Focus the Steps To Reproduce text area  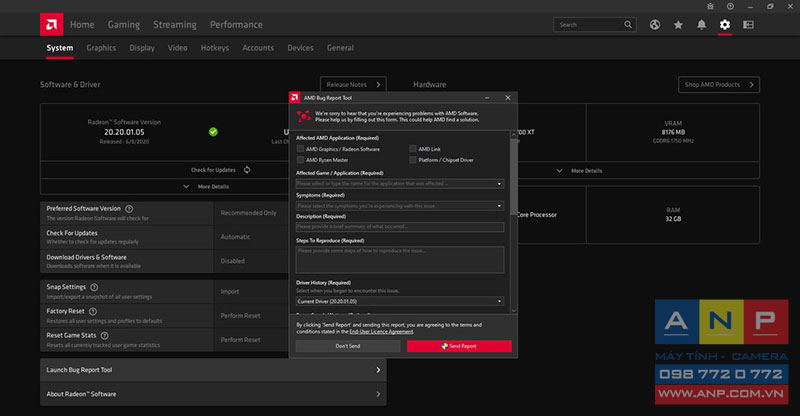400,260
